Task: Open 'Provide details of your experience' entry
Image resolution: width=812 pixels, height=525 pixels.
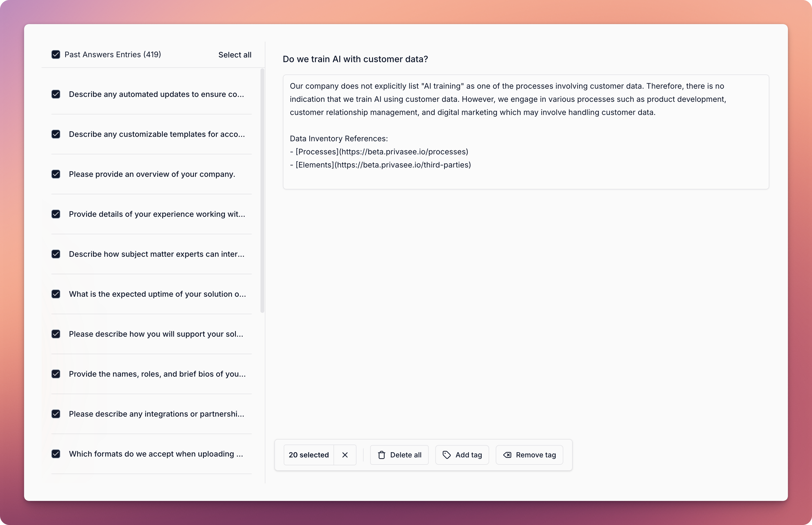Action: [x=151, y=214]
